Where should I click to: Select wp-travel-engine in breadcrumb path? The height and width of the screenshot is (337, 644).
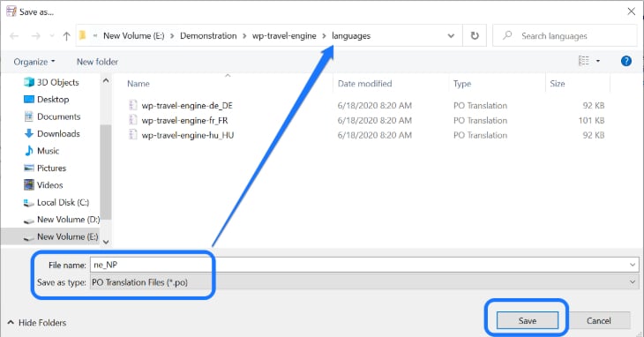pos(284,35)
